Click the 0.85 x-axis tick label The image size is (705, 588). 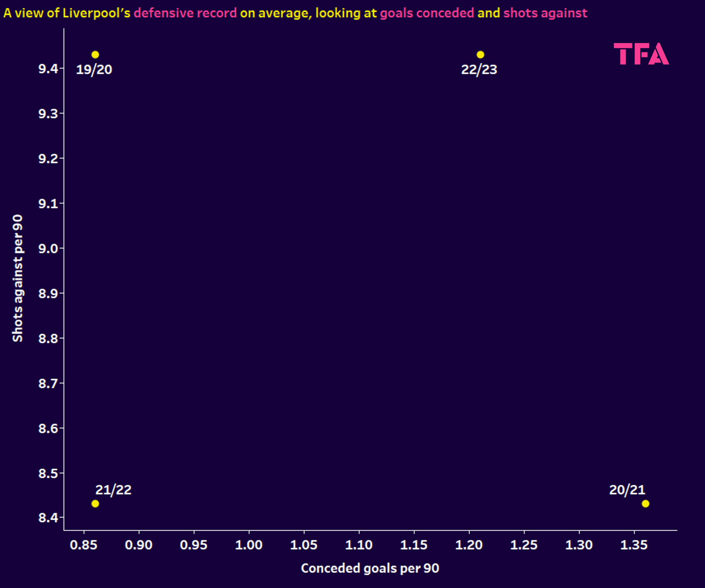tap(84, 545)
